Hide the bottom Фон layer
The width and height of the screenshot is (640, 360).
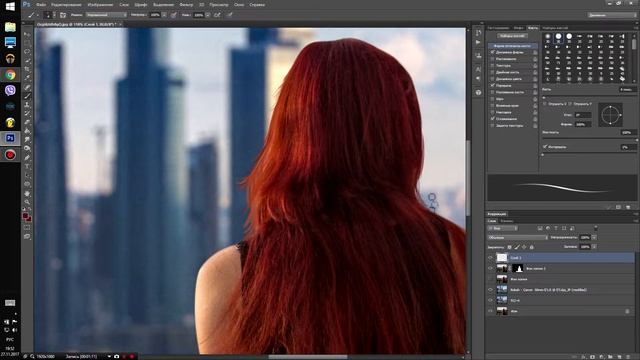point(491,311)
